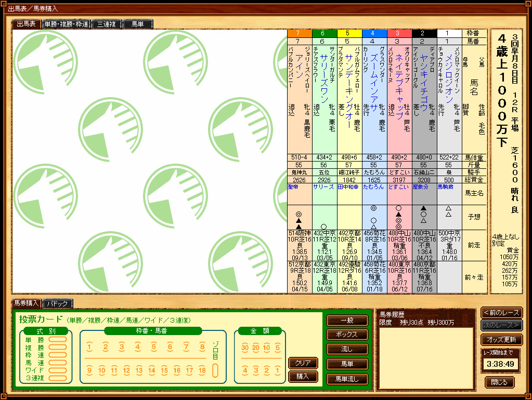Select horse name アイン
Viewport: 532px width, 400px height.
click(x=299, y=66)
